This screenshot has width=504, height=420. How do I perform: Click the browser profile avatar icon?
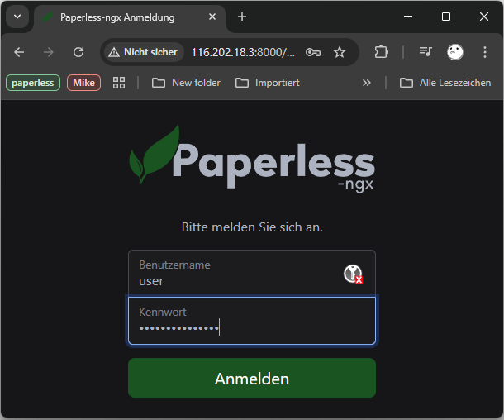(455, 52)
